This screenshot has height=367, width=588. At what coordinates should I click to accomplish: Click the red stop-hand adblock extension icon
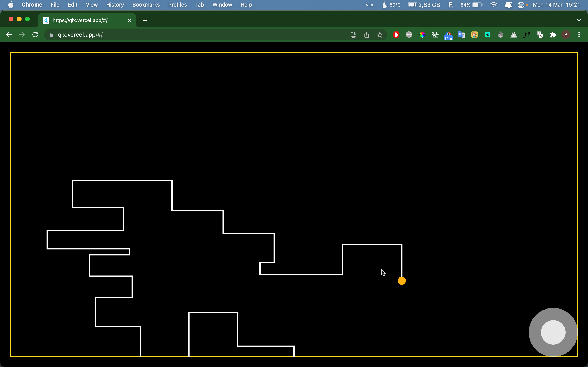point(396,35)
